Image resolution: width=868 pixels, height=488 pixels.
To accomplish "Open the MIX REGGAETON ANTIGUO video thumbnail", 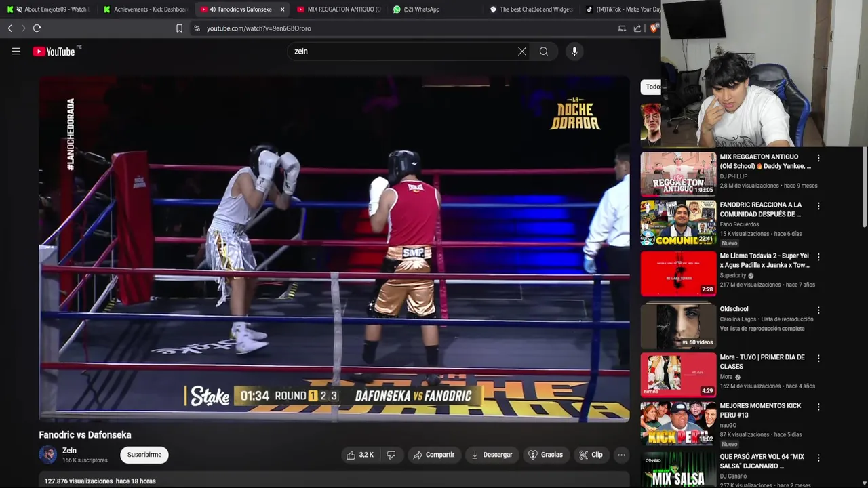I will [678, 174].
